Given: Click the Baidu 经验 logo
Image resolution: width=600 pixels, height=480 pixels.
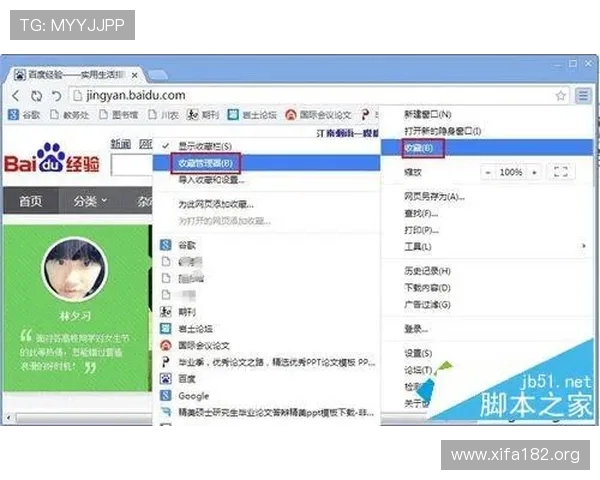Looking at the screenshot, I should (52, 159).
